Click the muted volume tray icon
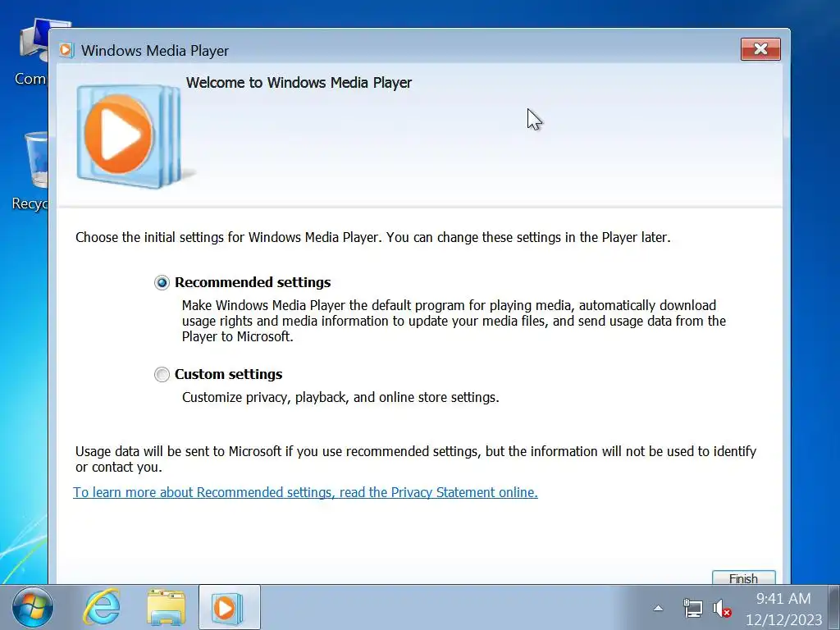 point(722,609)
